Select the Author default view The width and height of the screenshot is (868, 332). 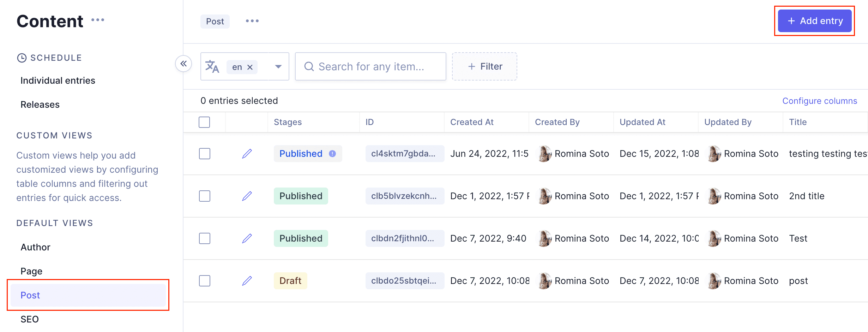tap(35, 247)
